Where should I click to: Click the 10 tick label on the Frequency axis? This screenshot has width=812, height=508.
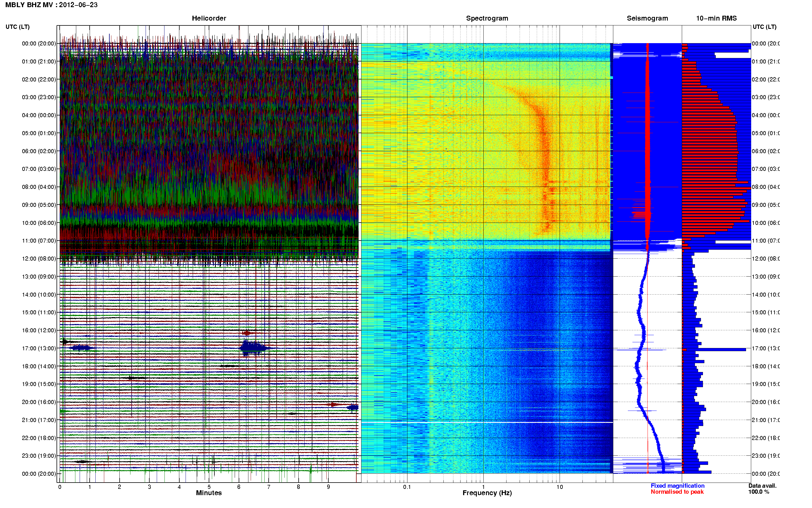tap(560, 487)
